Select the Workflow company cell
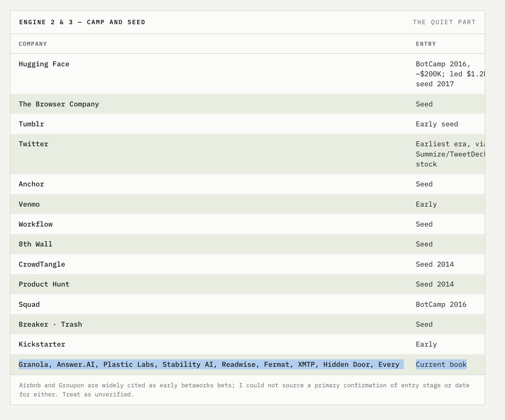Screen dimensions: 505x420 click(x=36, y=224)
